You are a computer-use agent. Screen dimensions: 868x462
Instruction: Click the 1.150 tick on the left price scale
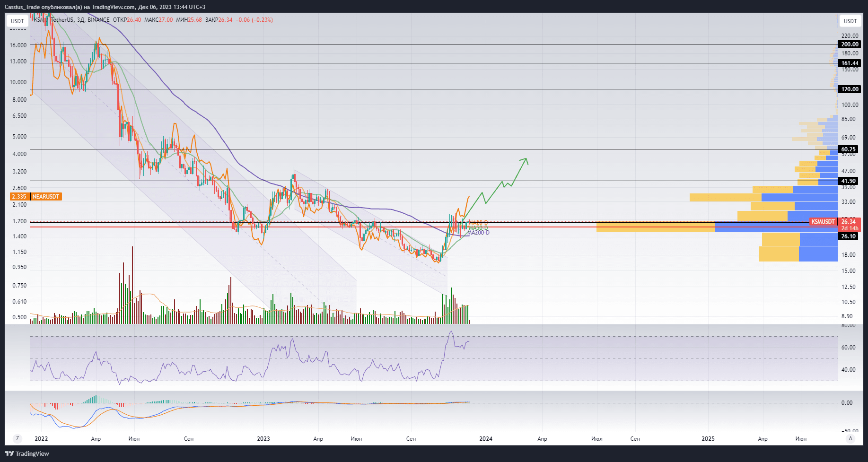coord(19,252)
